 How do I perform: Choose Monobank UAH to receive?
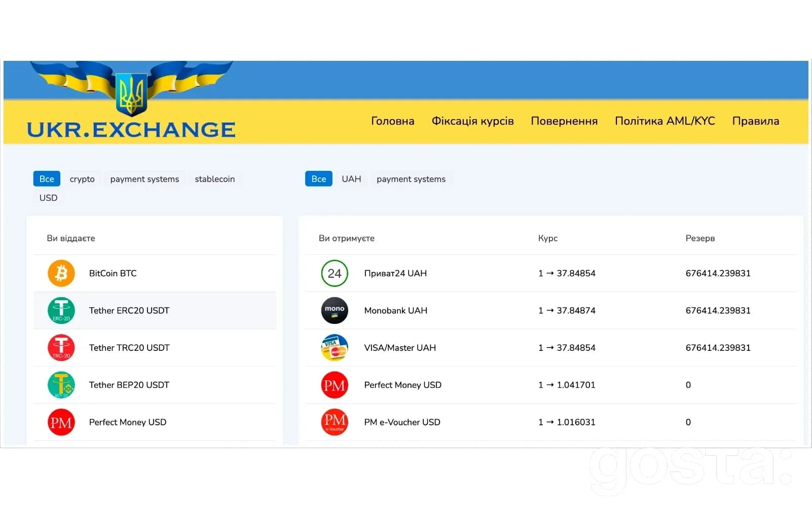551,310
